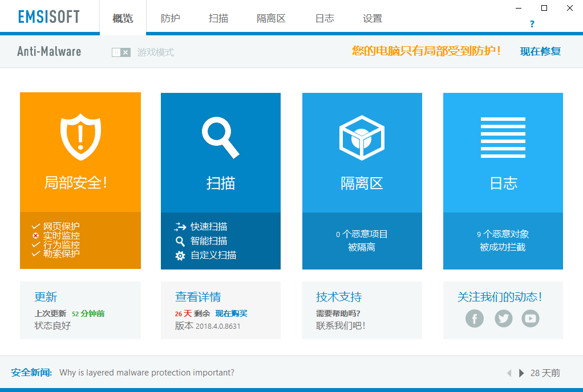This screenshot has height=392, width=583.
Task: Click '52 分钟前' last update text
Action: click(88, 314)
